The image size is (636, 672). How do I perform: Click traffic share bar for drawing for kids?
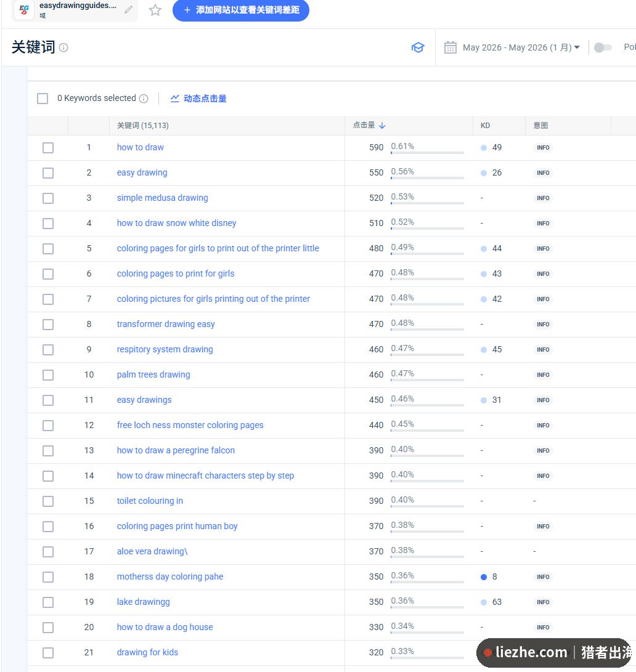(x=427, y=657)
